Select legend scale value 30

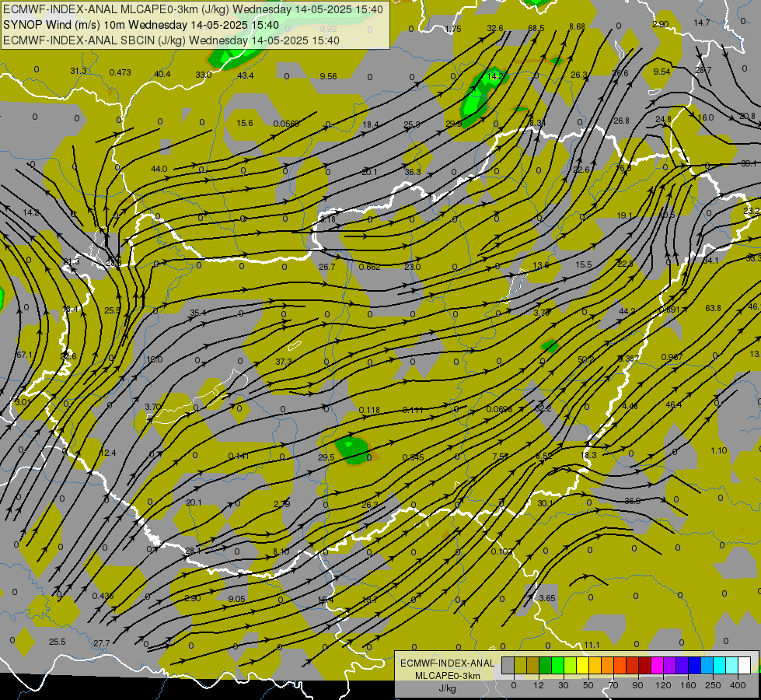tap(564, 685)
